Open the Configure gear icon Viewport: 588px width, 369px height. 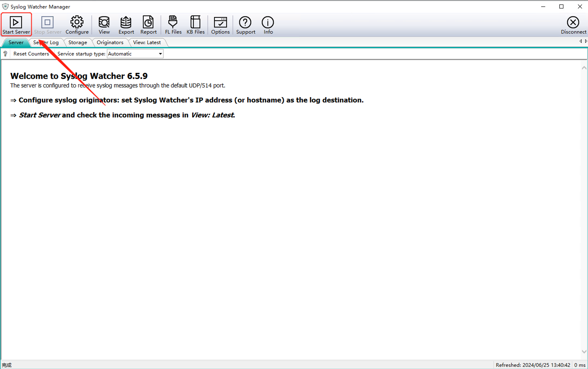pos(77,23)
